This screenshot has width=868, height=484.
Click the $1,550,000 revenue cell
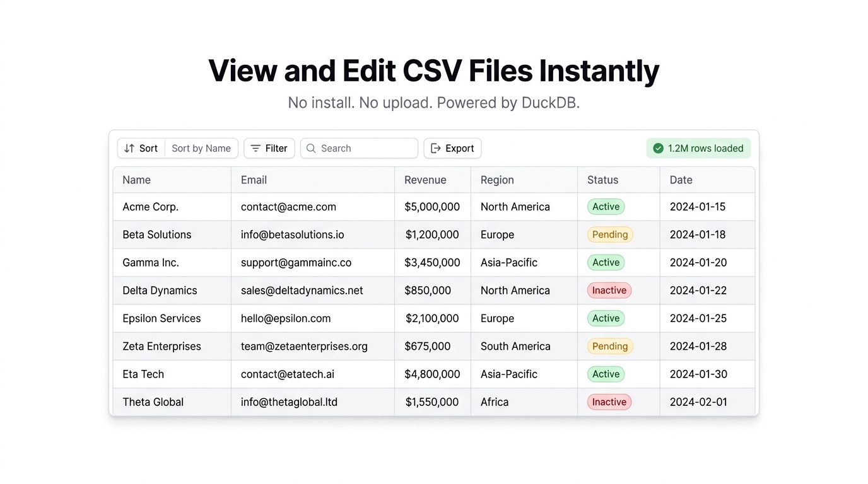[433, 402]
